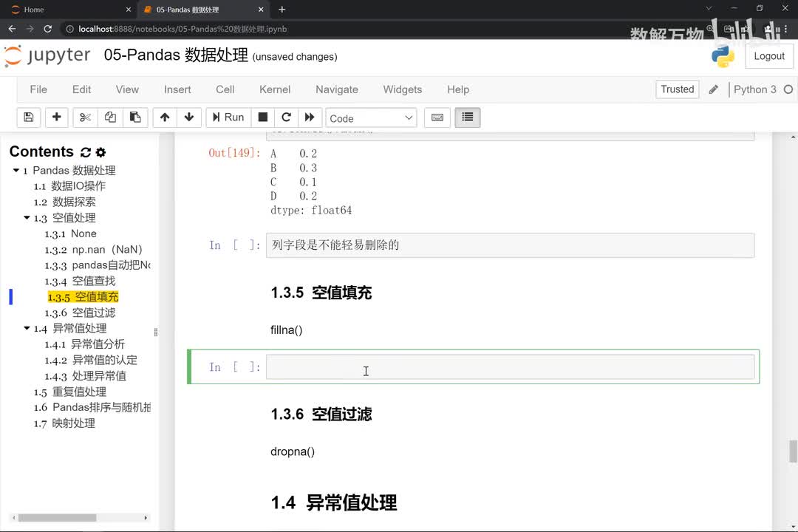
Task: Go to section 1.4.2 异常值的认定
Action: point(91,359)
